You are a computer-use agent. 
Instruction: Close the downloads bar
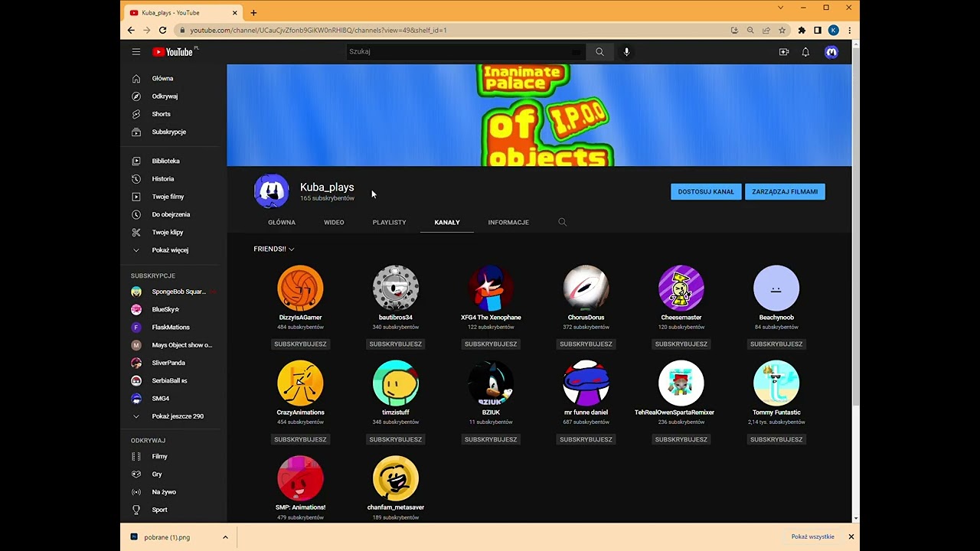(851, 537)
